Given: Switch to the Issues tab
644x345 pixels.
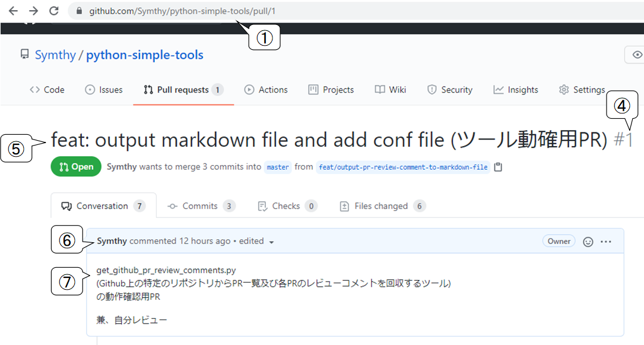Looking at the screenshot, I should pos(103,90).
